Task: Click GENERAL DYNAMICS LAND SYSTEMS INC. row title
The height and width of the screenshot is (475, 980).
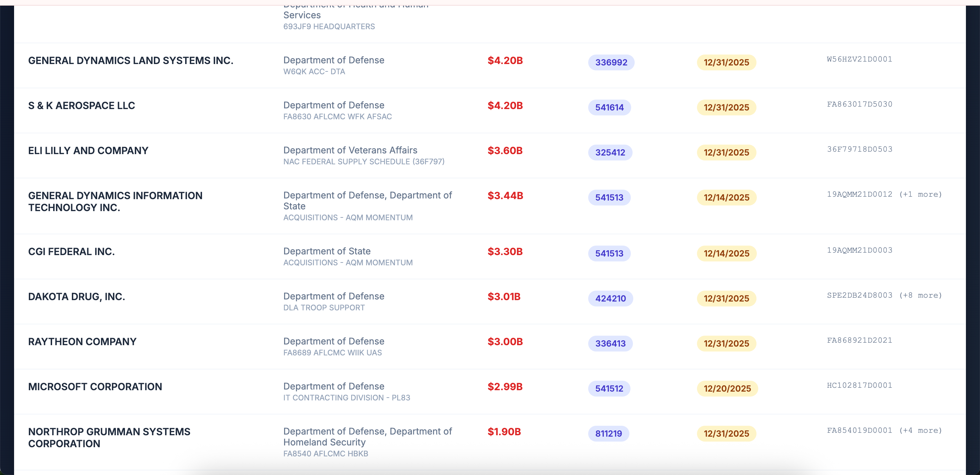Action: point(131,61)
